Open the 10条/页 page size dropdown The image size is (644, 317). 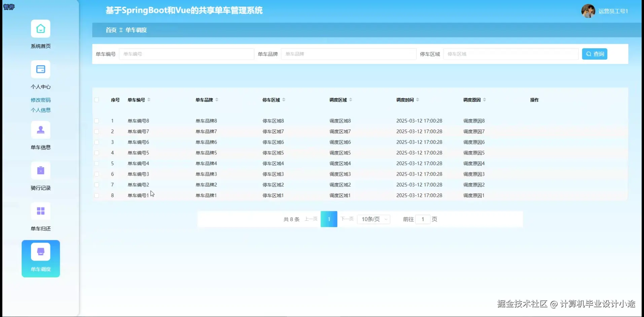coord(373,219)
